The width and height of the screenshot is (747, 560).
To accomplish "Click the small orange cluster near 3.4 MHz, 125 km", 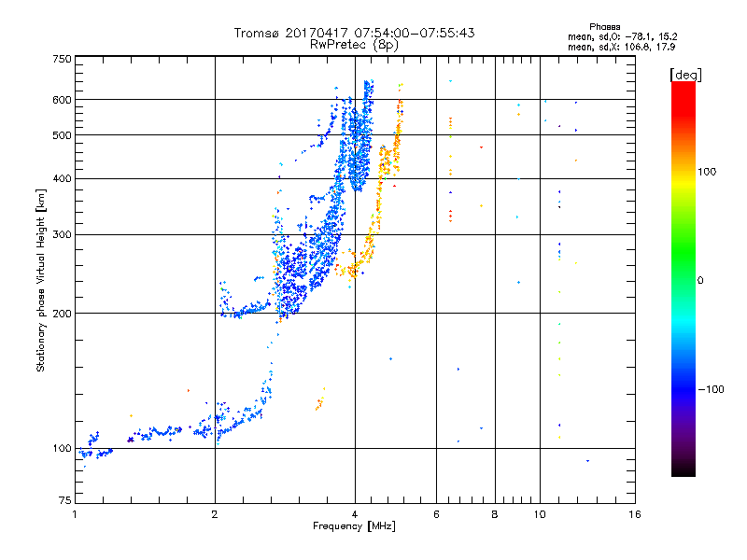I will coord(319,400).
